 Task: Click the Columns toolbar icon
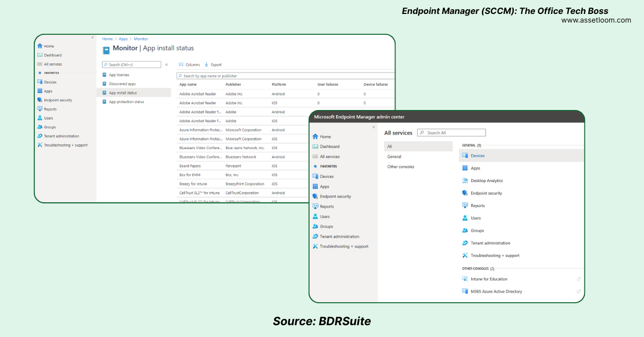click(181, 64)
